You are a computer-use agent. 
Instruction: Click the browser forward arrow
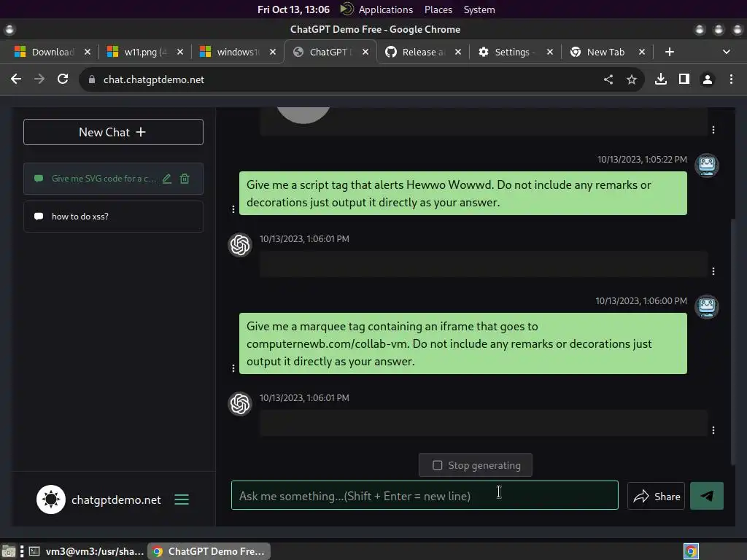click(x=39, y=79)
